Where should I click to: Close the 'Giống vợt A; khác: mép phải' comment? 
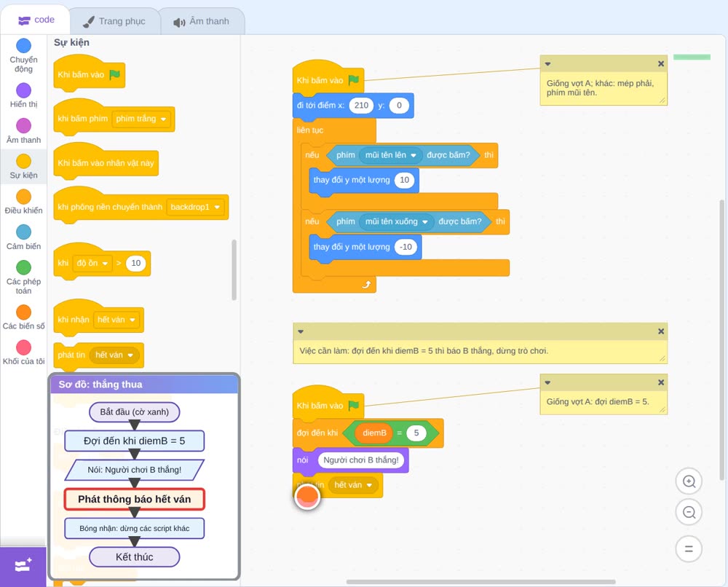point(661,63)
